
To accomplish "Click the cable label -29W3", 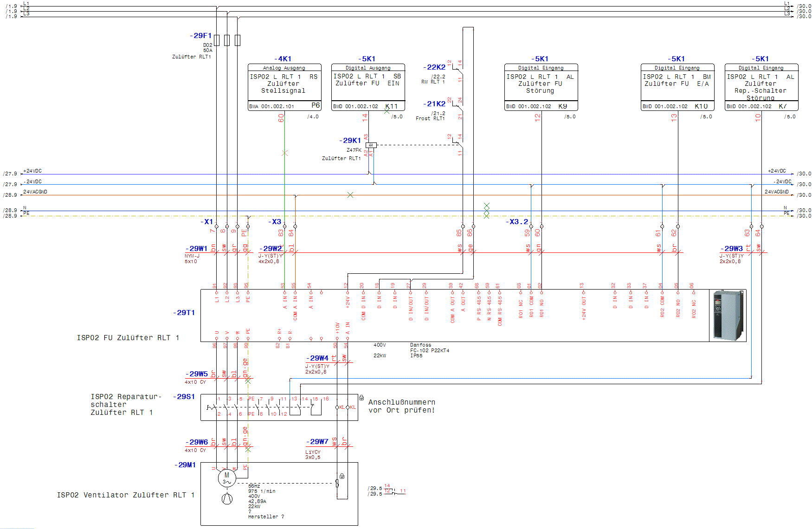I will (732, 249).
